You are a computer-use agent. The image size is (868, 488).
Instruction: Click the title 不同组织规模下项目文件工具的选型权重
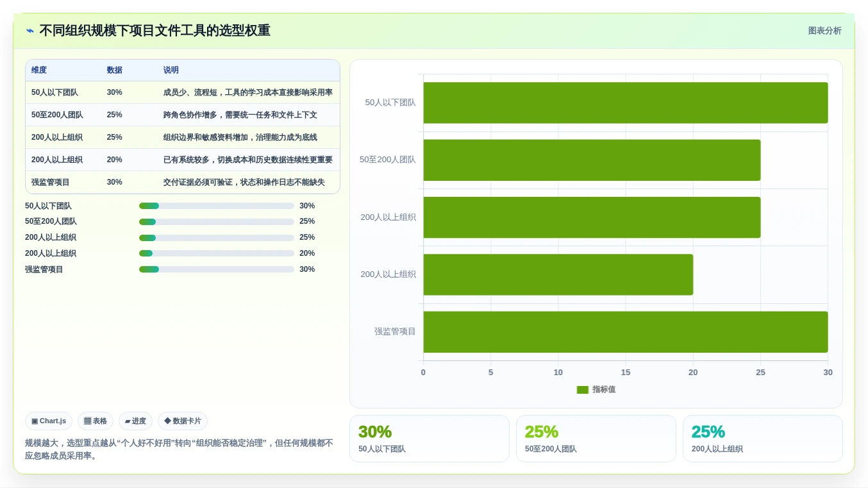tap(155, 31)
